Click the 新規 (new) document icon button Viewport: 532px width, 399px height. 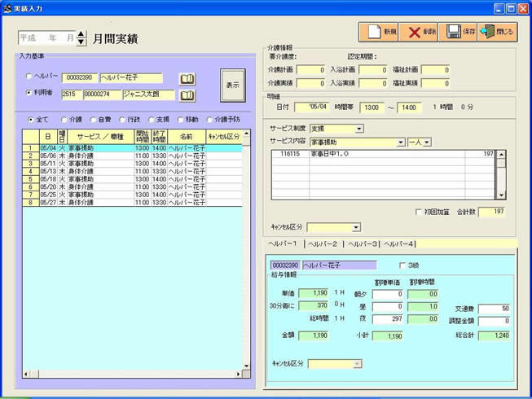pyautogui.click(x=379, y=32)
